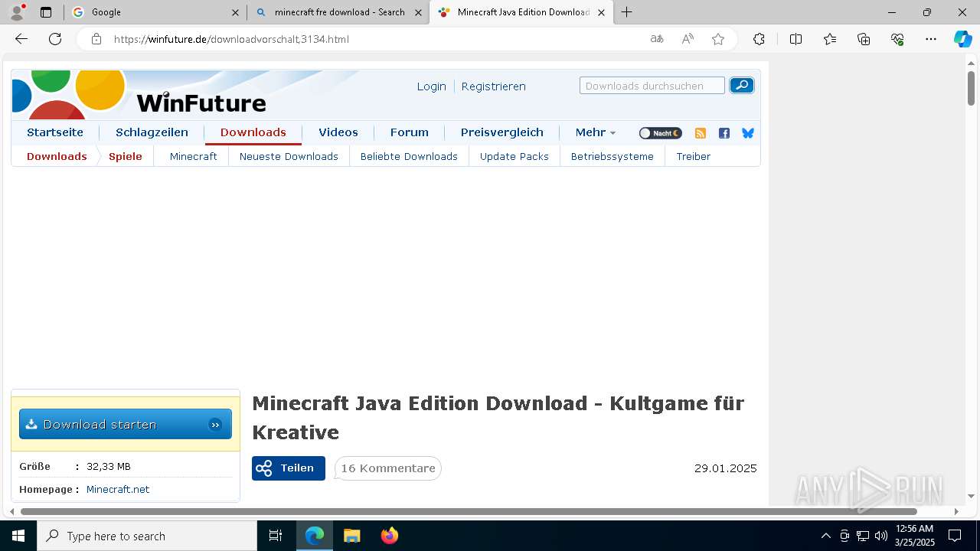Click Download starten button

126,424
